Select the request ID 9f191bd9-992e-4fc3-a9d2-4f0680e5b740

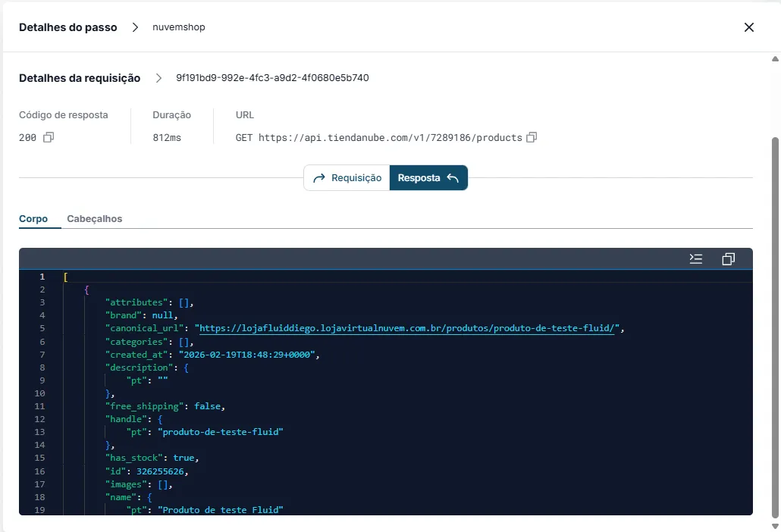(x=272, y=78)
